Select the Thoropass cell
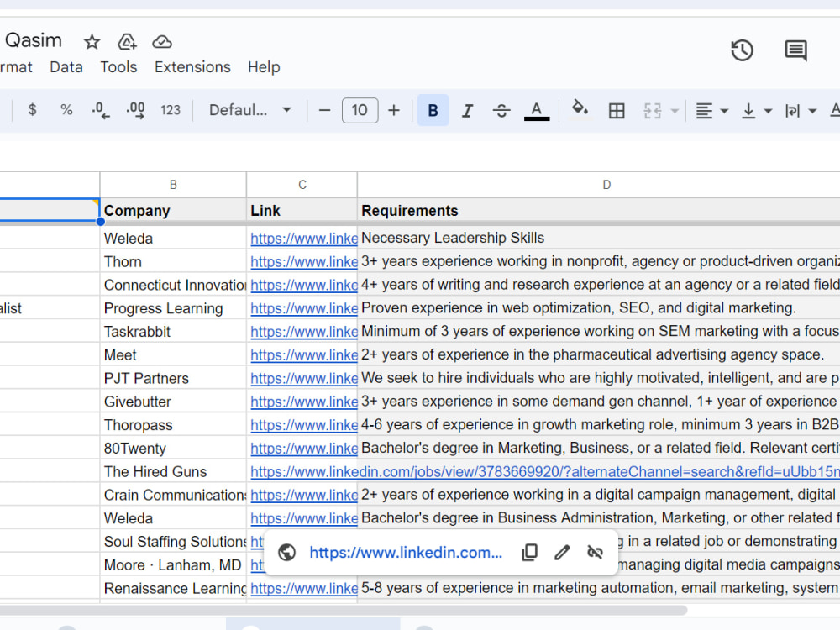The image size is (840, 630). tap(173, 425)
